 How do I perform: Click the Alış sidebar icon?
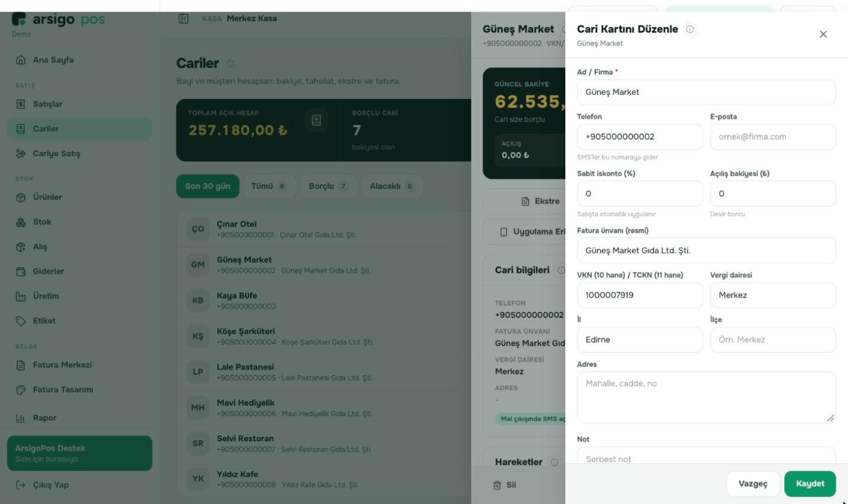click(x=21, y=247)
